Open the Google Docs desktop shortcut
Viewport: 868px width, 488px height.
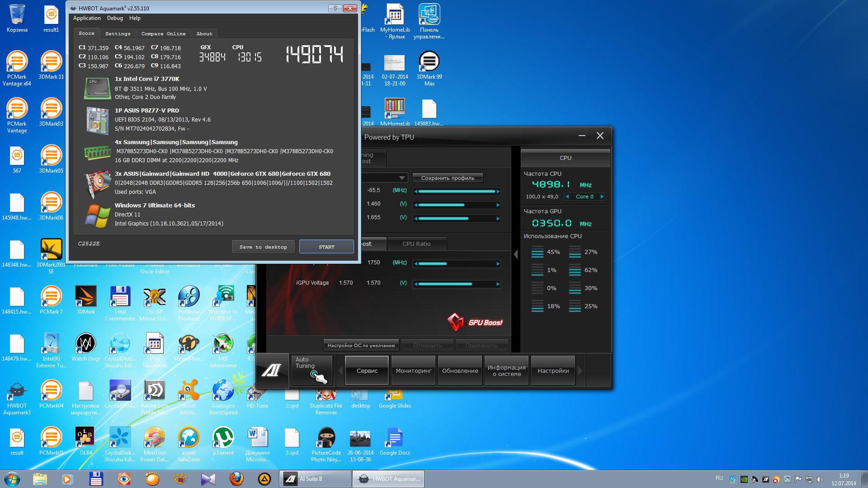(x=395, y=441)
